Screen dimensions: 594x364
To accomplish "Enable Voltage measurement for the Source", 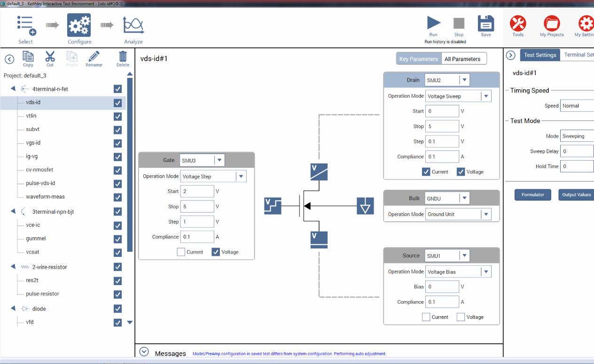I will pos(461,317).
